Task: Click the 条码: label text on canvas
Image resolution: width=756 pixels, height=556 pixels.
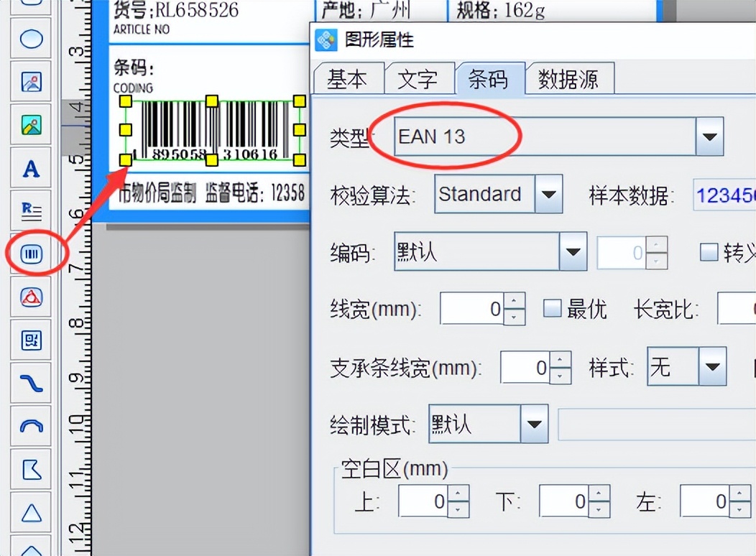Action: click(134, 68)
